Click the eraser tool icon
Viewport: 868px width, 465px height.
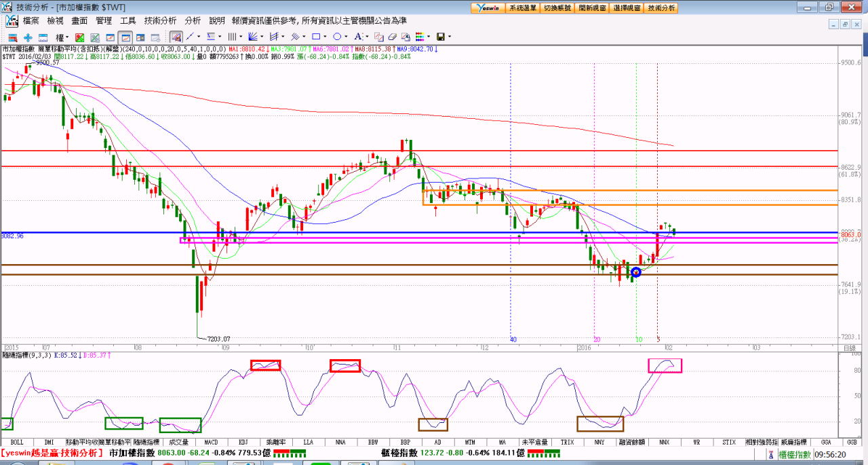click(x=392, y=37)
